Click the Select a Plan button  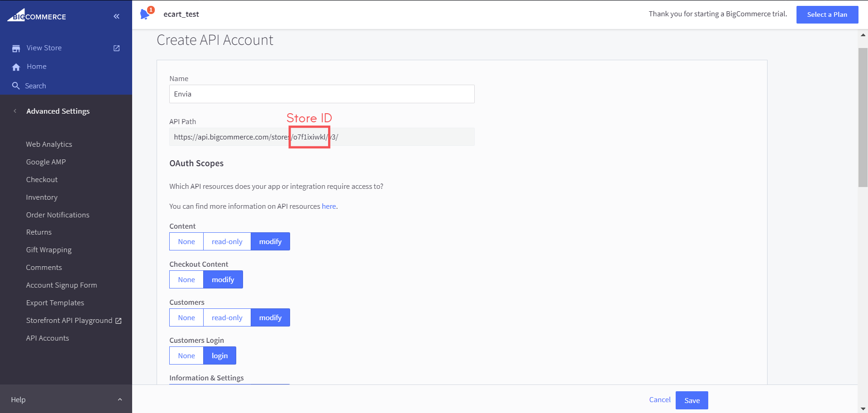click(x=827, y=14)
